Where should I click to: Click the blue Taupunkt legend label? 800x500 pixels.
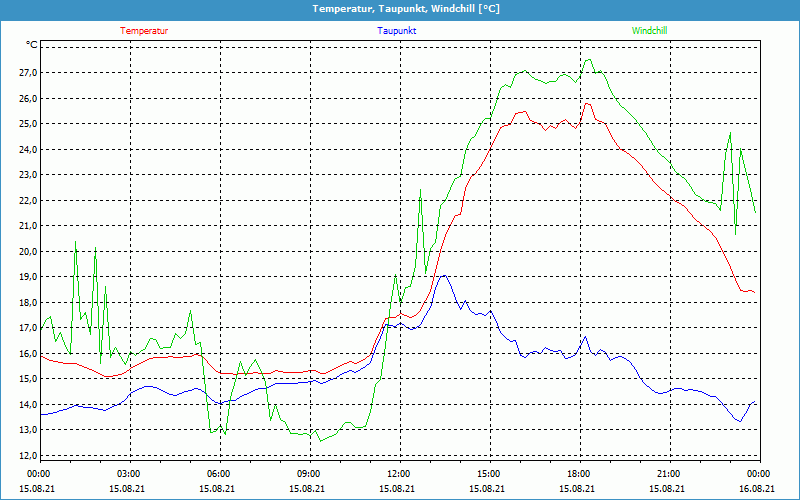click(x=397, y=31)
